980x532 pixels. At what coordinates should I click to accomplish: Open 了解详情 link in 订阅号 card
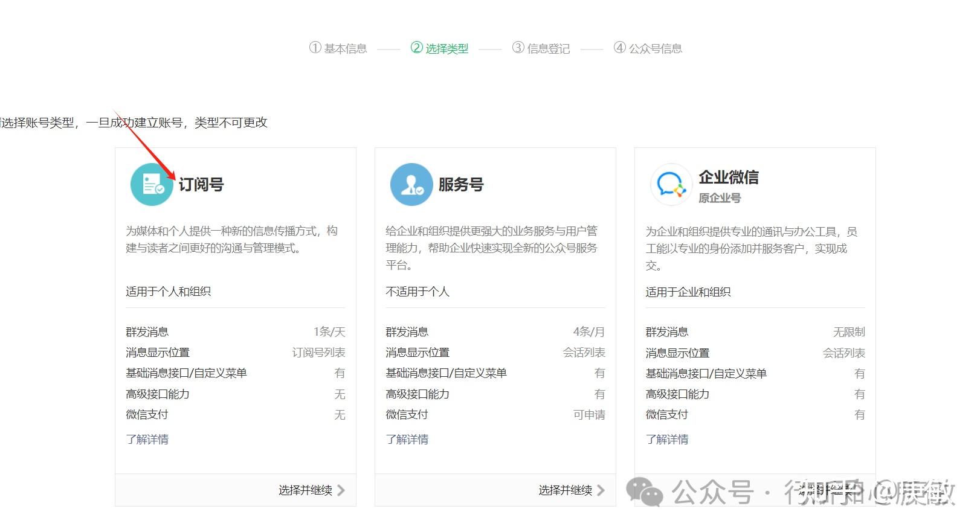coord(147,439)
